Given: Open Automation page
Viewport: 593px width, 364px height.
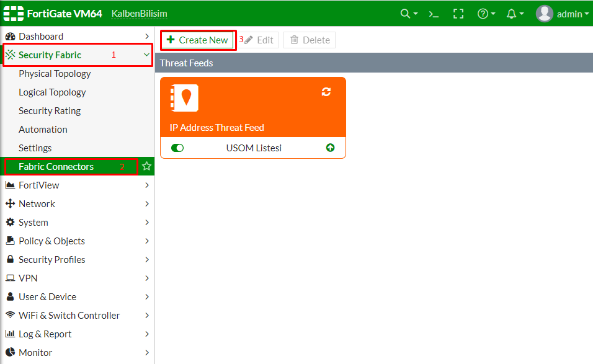Looking at the screenshot, I should tap(43, 129).
